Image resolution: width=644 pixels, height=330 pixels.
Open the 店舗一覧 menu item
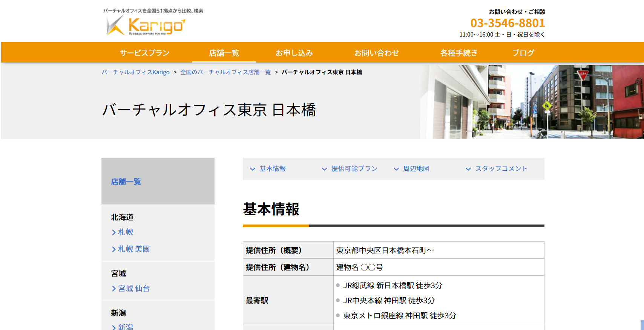click(224, 53)
